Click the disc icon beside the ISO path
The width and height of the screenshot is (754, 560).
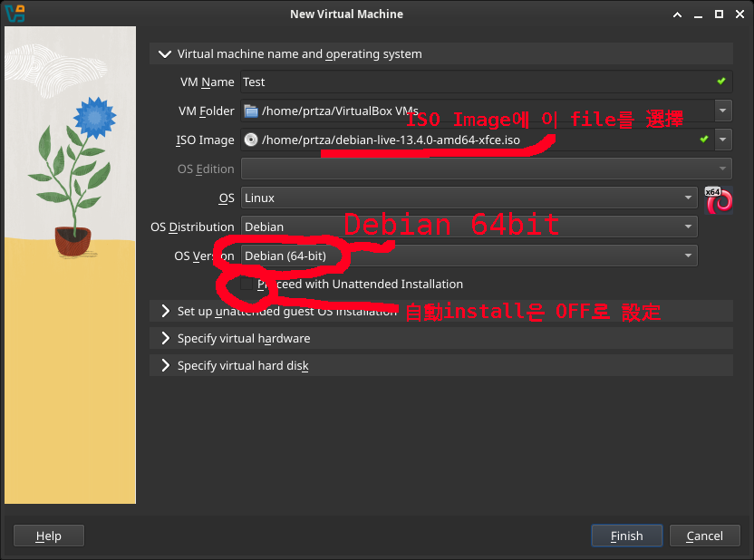[252, 140]
